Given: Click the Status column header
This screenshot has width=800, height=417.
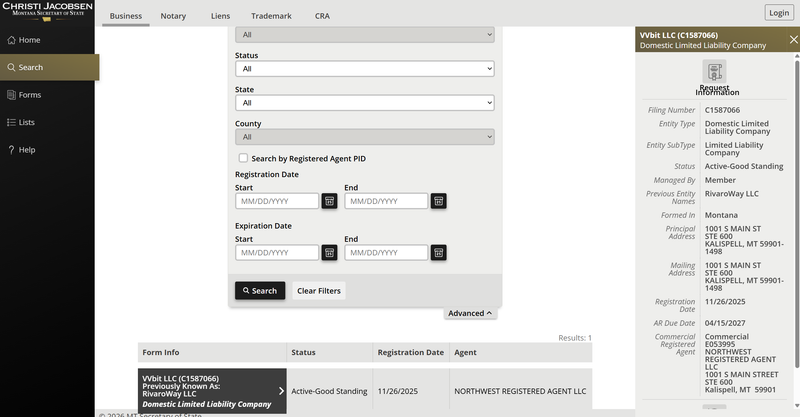Looking at the screenshot, I should click(x=330, y=352).
